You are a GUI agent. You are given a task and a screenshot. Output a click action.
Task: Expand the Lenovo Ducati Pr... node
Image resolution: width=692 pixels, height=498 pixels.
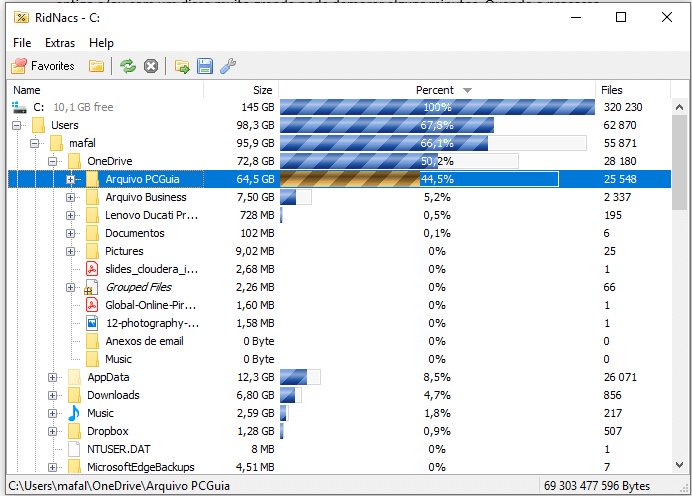coord(71,215)
